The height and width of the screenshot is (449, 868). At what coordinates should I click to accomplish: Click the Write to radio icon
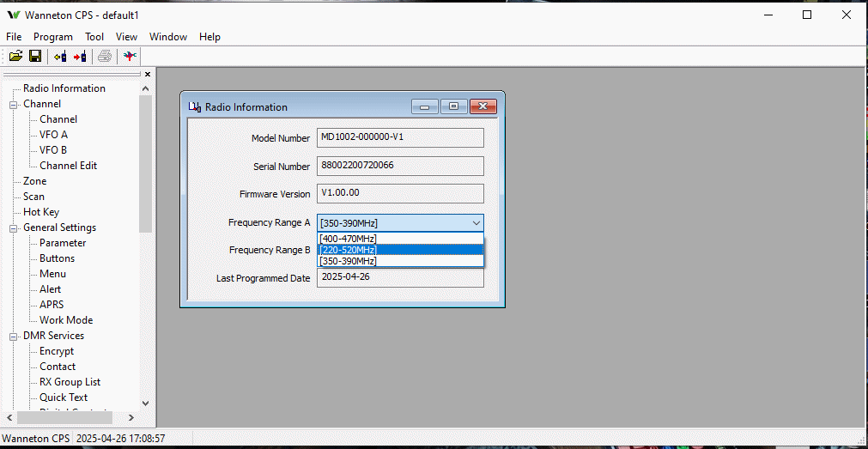(x=80, y=56)
